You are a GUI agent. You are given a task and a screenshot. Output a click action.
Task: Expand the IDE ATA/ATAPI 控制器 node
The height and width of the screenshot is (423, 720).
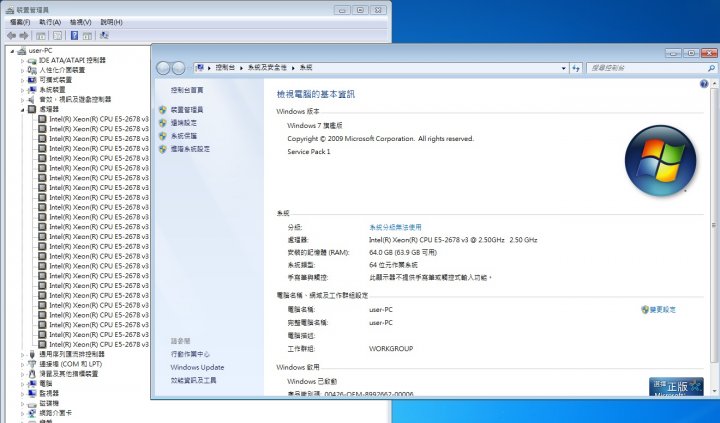point(23,60)
